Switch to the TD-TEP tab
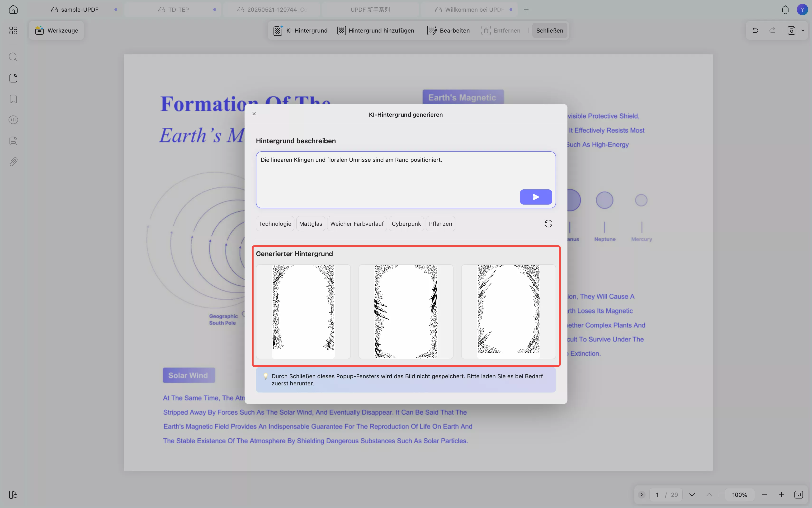 tap(178, 10)
